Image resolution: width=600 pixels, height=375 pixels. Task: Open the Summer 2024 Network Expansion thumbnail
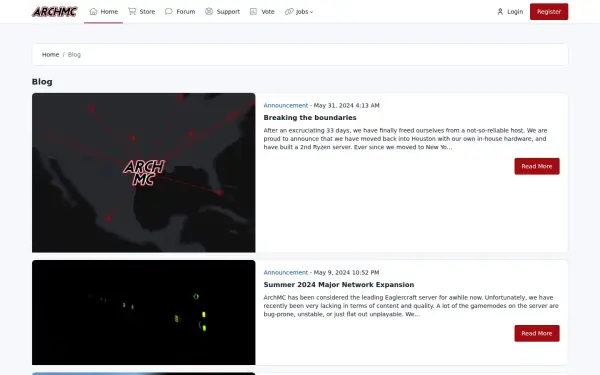pyautogui.click(x=143, y=312)
